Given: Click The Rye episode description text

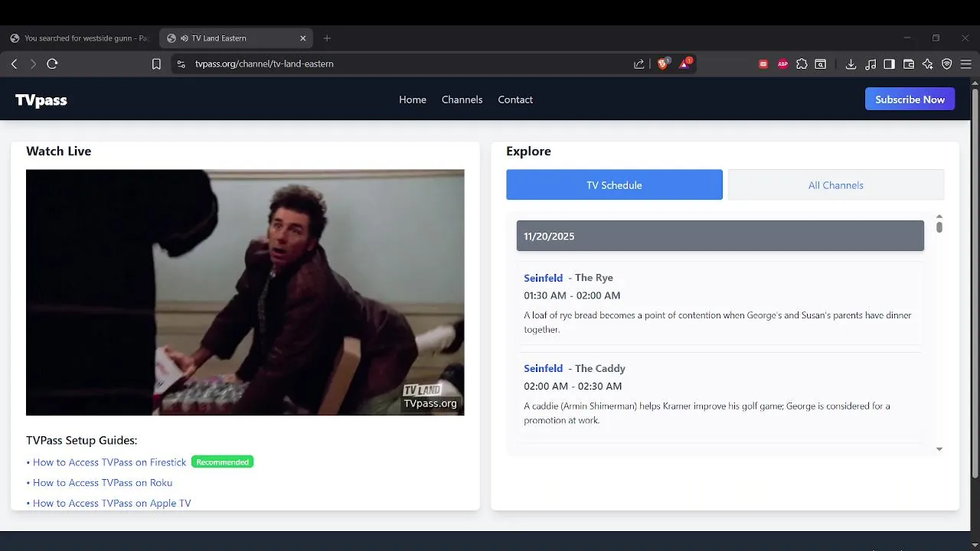Looking at the screenshot, I should click(717, 322).
